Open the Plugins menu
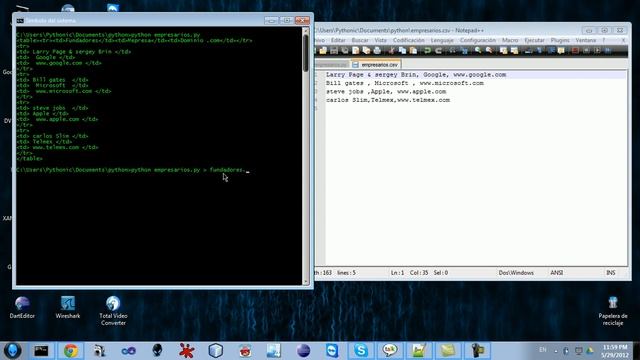 point(560,40)
